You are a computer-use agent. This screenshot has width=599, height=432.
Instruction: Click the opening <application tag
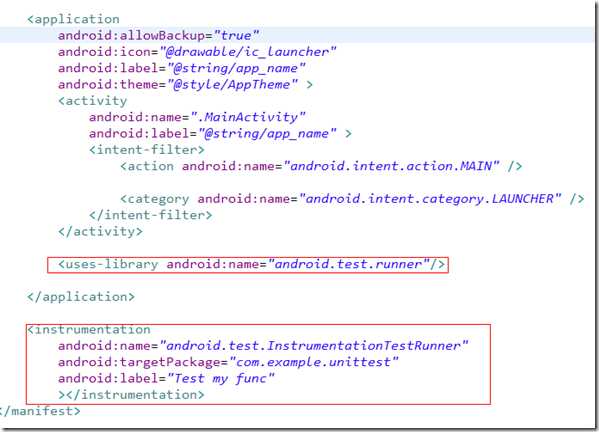(x=73, y=19)
